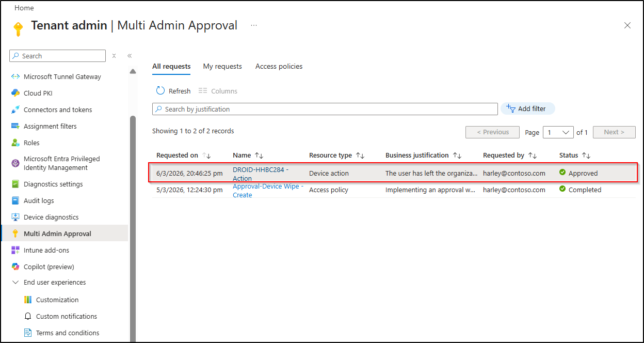Click the Previous page button
Viewport: 644px width, 343px height.
[492, 132]
